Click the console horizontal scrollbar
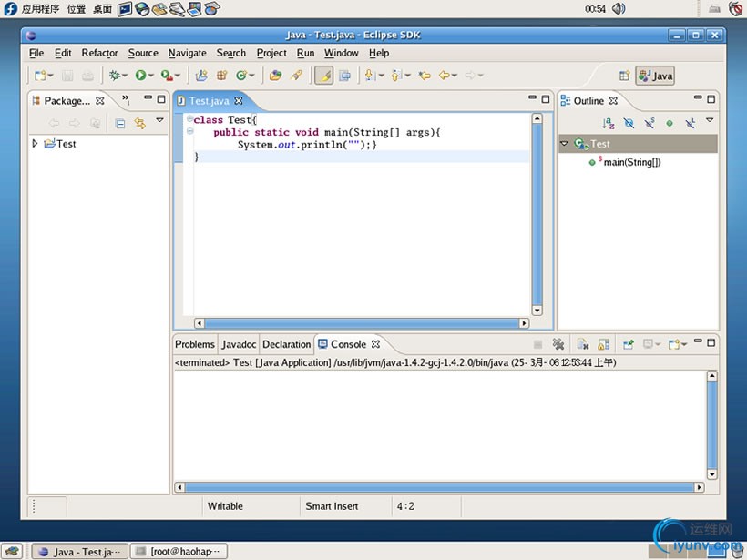Viewport: 747px width, 560px height. pyautogui.click(x=439, y=487)
